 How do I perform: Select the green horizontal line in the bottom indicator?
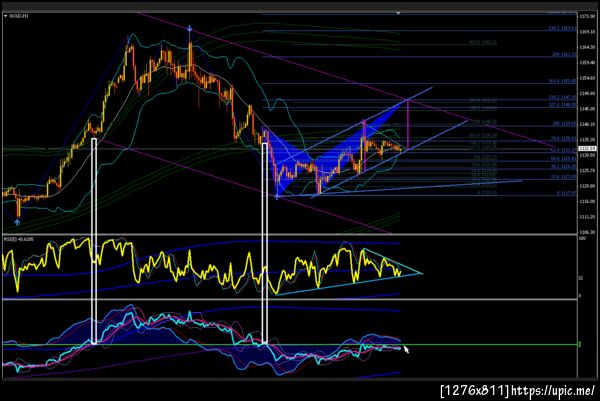(x=290, y=345)
